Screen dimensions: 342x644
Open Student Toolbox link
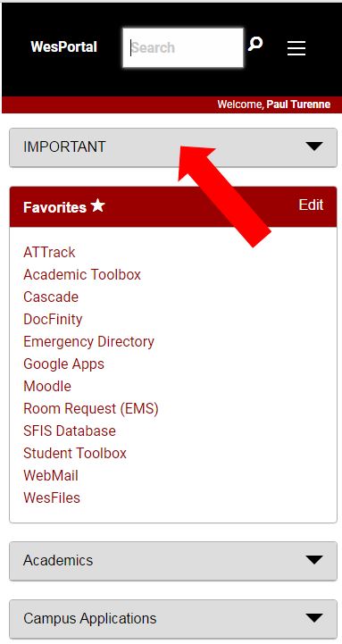click(x=75, y=454)
